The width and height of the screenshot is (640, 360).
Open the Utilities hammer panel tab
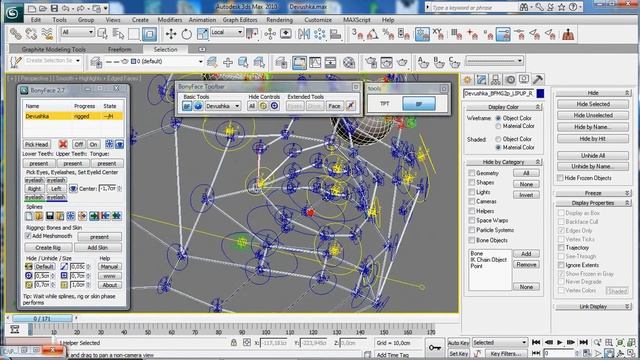pyautogui.click(x=538, y=79)
